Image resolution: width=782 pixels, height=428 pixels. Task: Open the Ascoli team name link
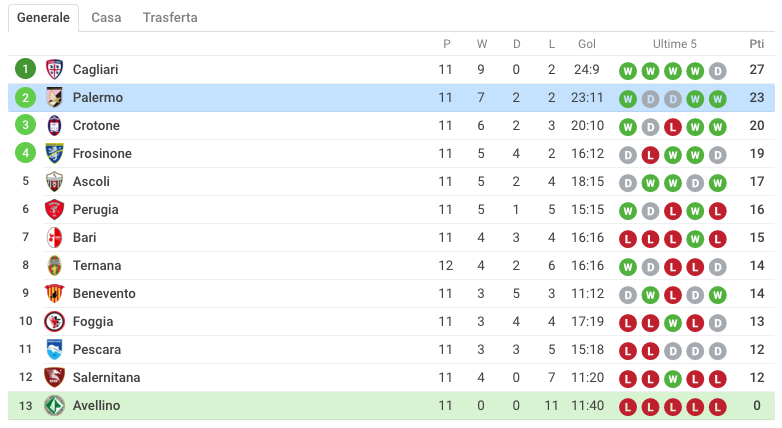tap(91, 182)
